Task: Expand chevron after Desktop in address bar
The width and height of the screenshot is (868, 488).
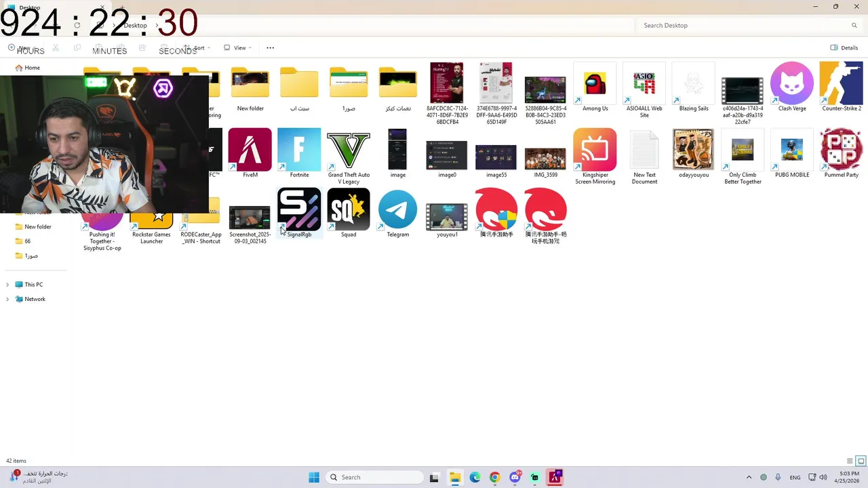Action: (x=157, y=25)
